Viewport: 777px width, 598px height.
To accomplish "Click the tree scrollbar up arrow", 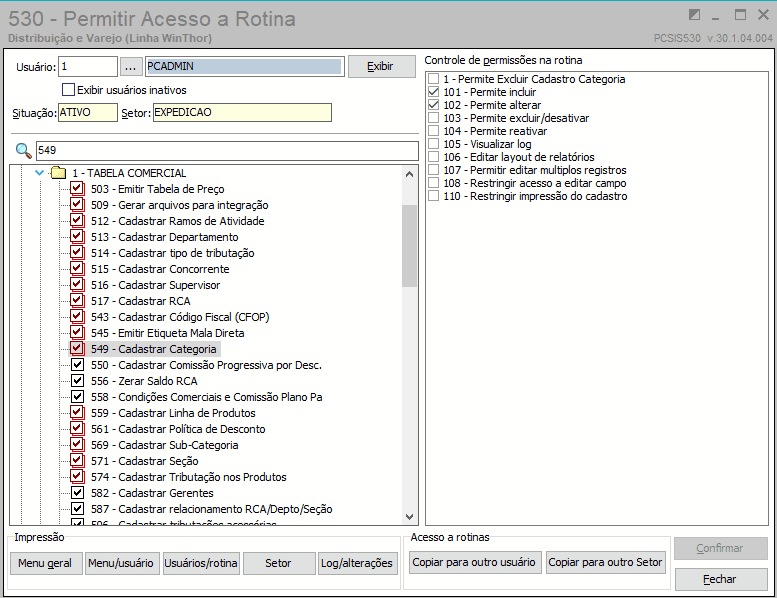I will 409,174.
